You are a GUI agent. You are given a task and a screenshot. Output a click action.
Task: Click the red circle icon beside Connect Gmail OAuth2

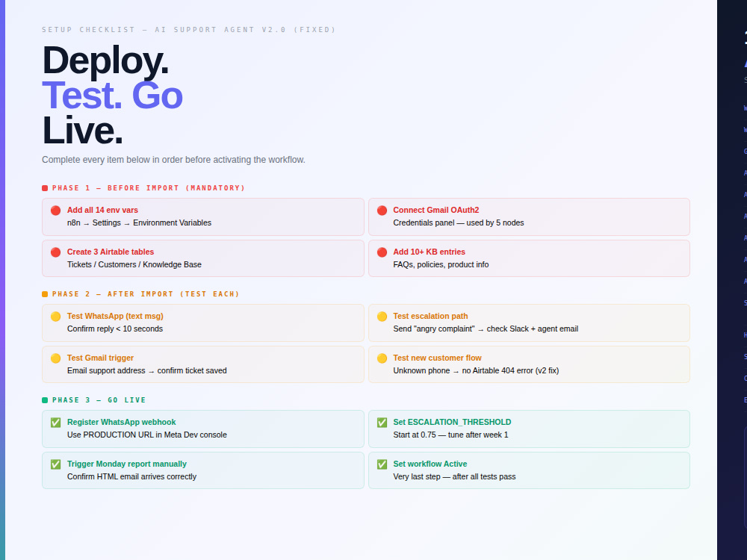point(382,211)
